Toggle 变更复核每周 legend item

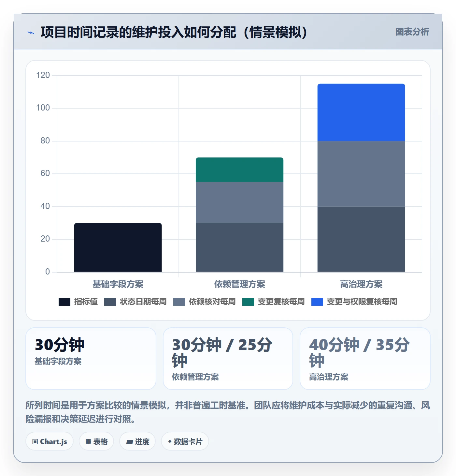274,302
